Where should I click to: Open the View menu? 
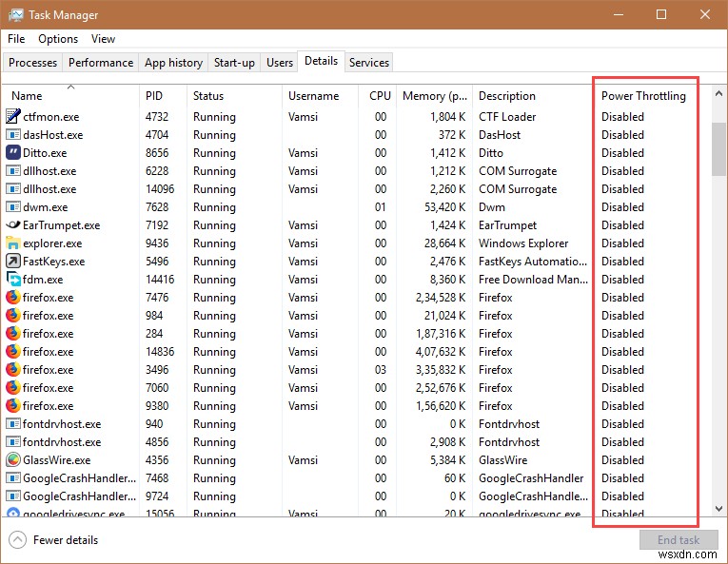(103, 39)
